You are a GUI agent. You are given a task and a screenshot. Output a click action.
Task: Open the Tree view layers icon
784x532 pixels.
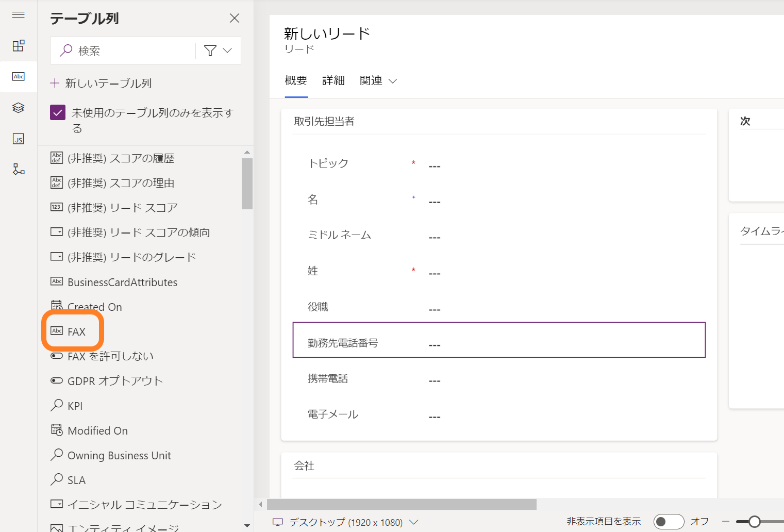19,108
